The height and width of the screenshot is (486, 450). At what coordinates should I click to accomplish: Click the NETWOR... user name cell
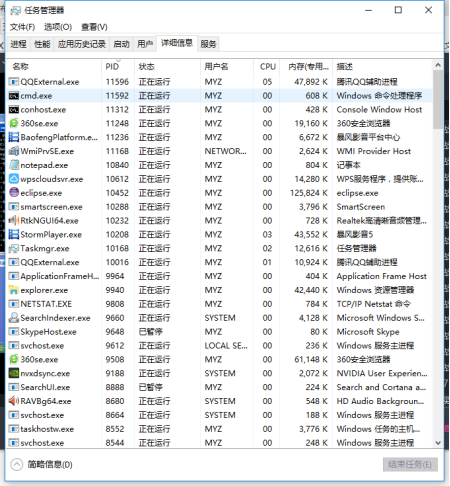226,151
